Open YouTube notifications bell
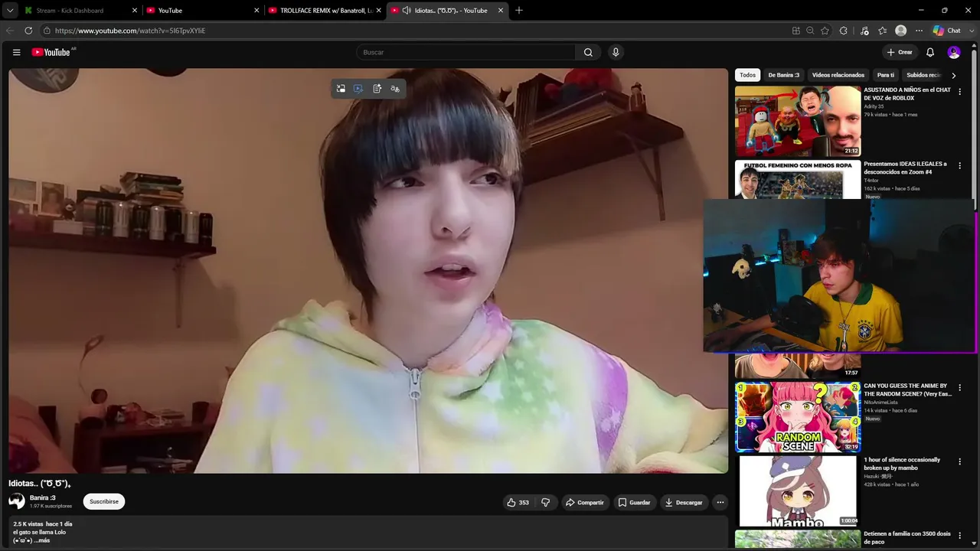 (930, 52)
